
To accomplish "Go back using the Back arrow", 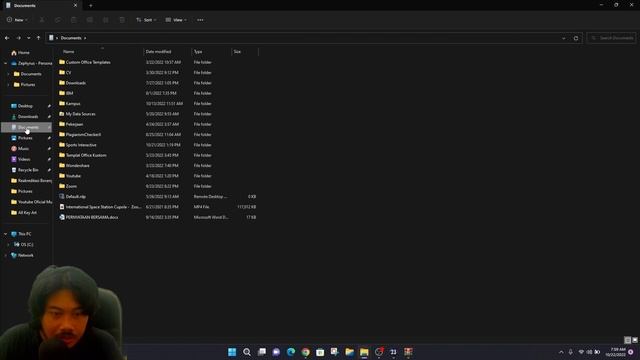I will (7, 38).
